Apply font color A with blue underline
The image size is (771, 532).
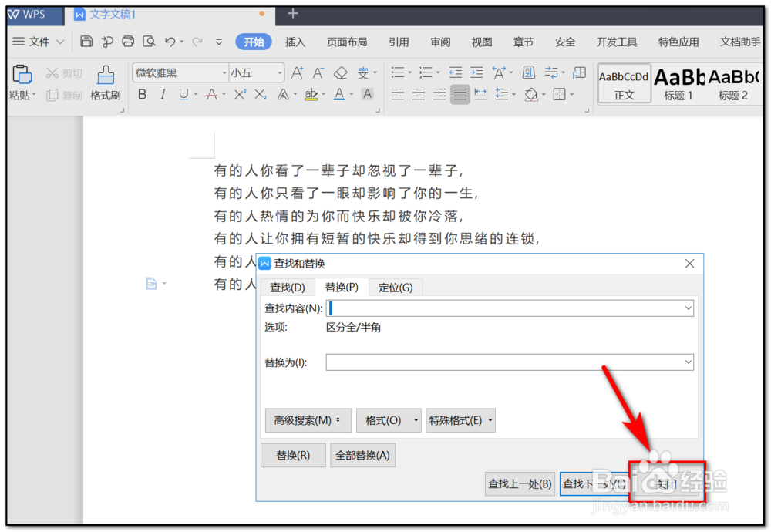[339, 94]
